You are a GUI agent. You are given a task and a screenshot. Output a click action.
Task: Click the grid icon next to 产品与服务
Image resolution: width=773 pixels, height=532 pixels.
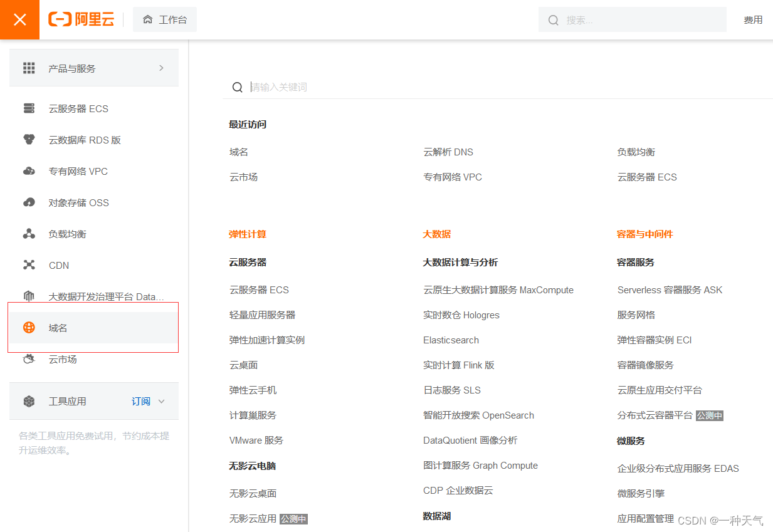point(29,68)
